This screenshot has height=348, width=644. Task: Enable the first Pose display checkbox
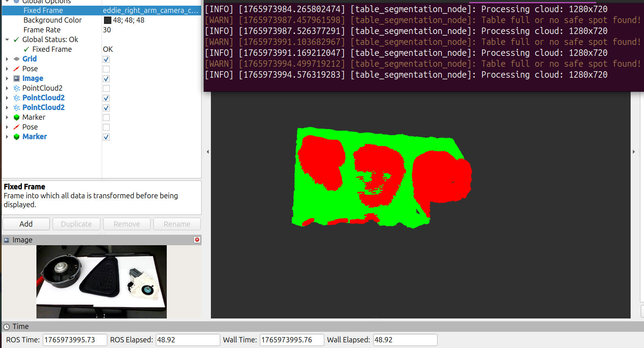click(x=106, y=69)
